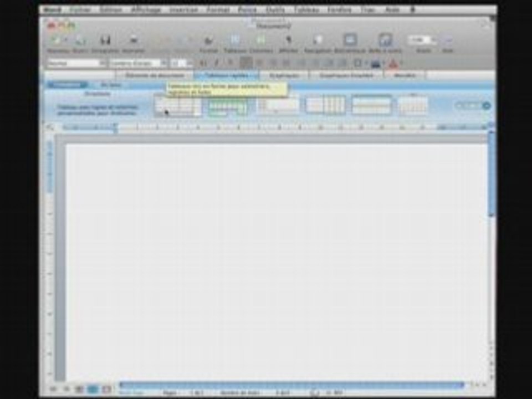532x399 pixels.
Task: Click the Colonnes toolbar icon
Action: coord(261,40)
